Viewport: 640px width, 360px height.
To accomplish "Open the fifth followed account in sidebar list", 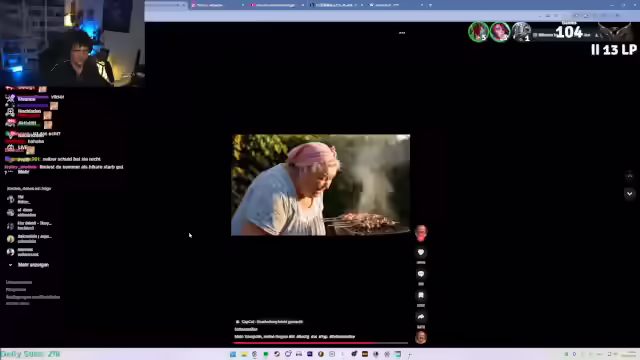I will (x=24, y=252).
